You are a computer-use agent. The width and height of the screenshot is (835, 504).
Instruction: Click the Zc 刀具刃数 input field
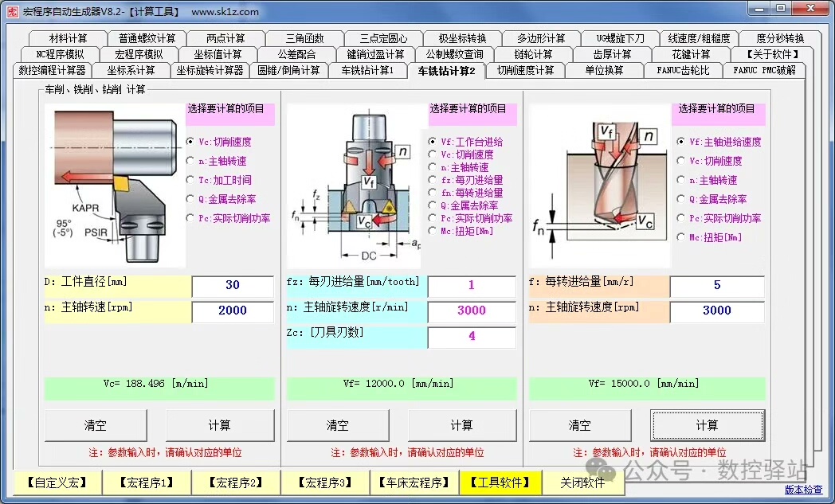pos(472,338)
